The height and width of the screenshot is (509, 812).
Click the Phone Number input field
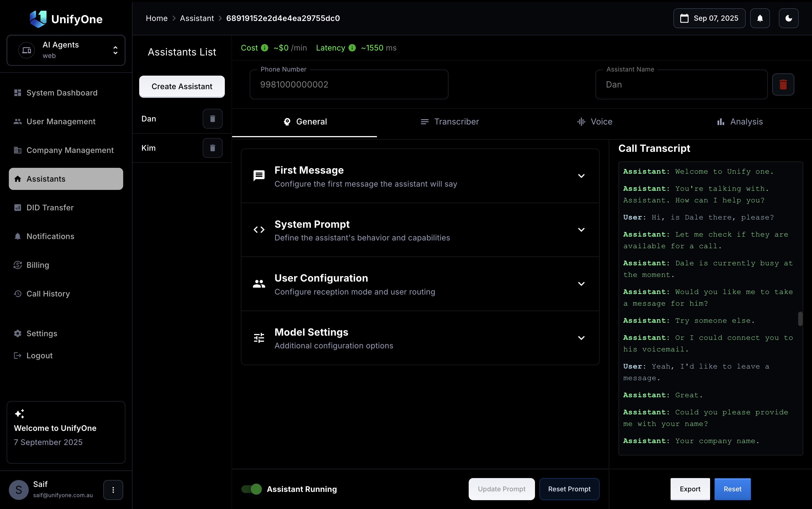click(349, 84)
